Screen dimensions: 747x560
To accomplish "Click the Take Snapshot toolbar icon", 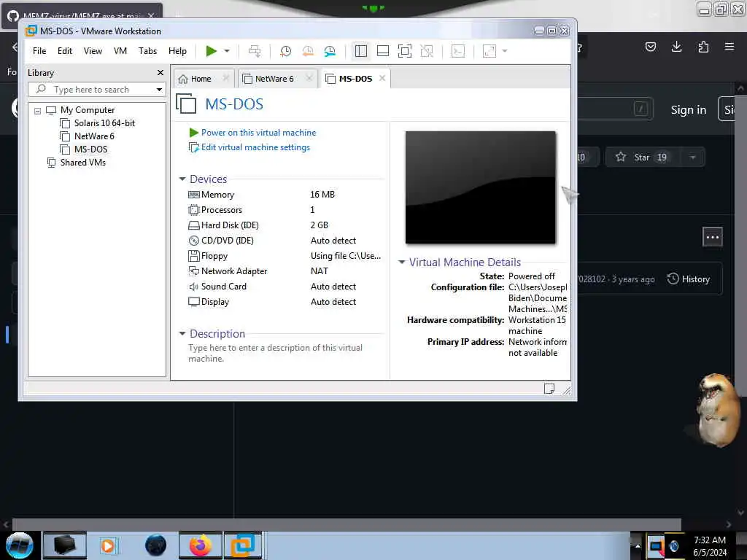I will [x=285, y=51].
